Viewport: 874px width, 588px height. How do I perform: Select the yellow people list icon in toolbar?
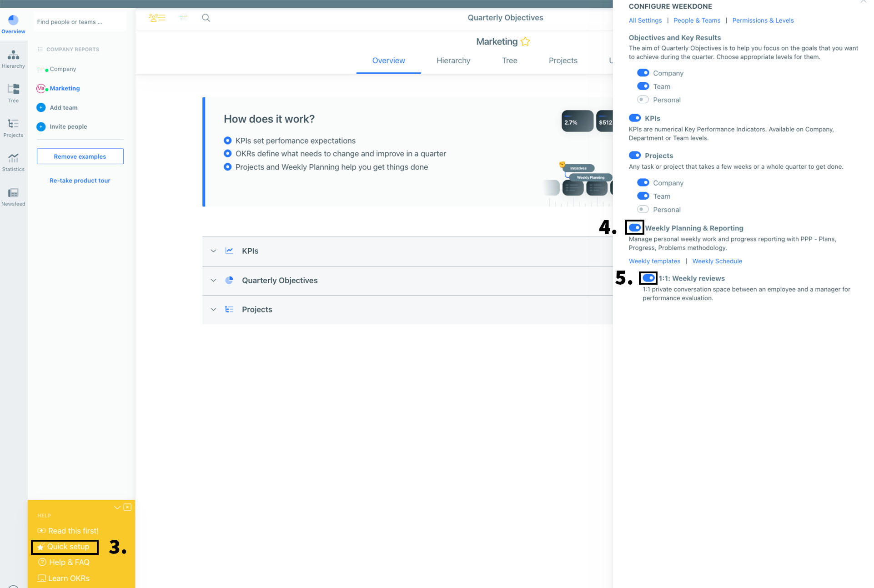click(157, 18)
